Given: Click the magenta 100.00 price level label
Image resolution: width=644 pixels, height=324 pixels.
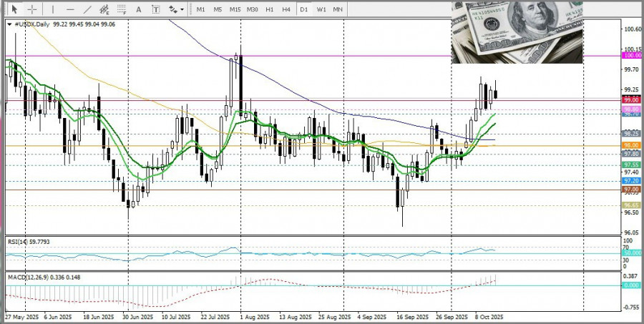Looking at the screenshot, I should pyautogui.click(x=632, y=55).
